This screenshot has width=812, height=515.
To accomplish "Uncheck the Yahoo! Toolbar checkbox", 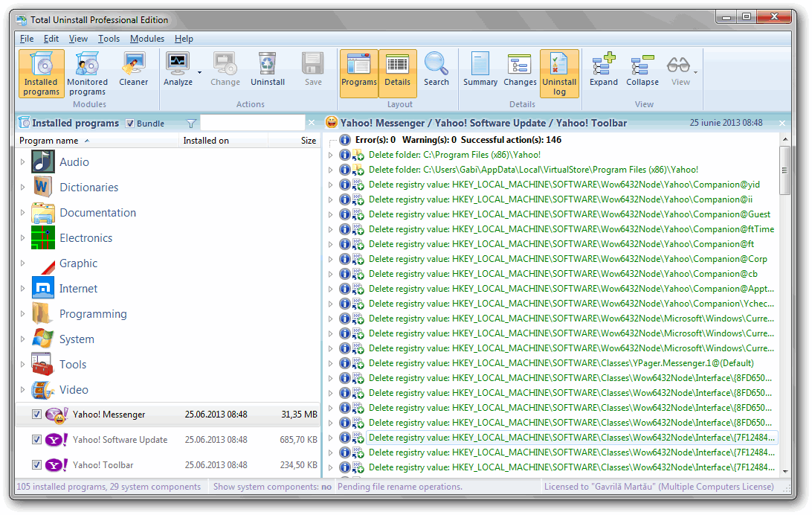I will [37, 465].
